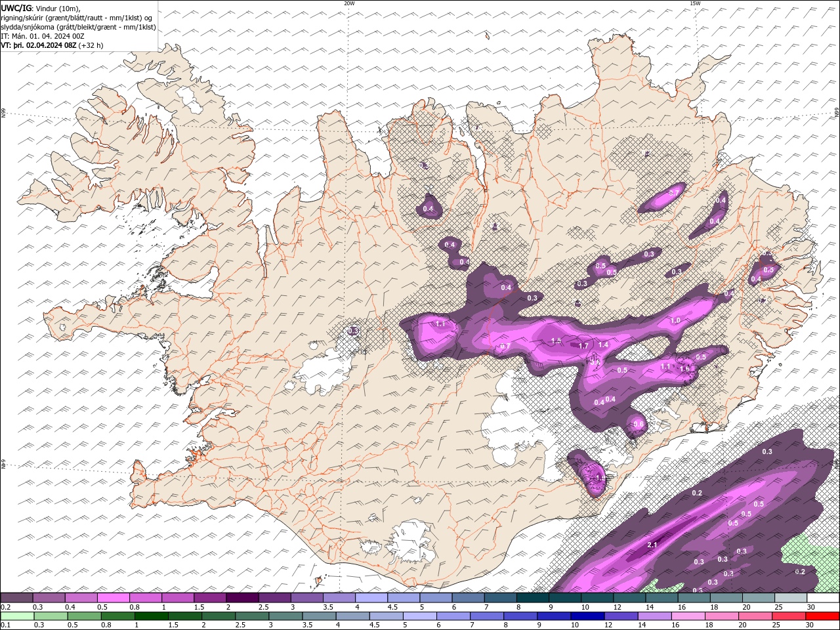Click the '20W' longitude label
The width and height of the screenshot is (840, 630).
[350, 3]
